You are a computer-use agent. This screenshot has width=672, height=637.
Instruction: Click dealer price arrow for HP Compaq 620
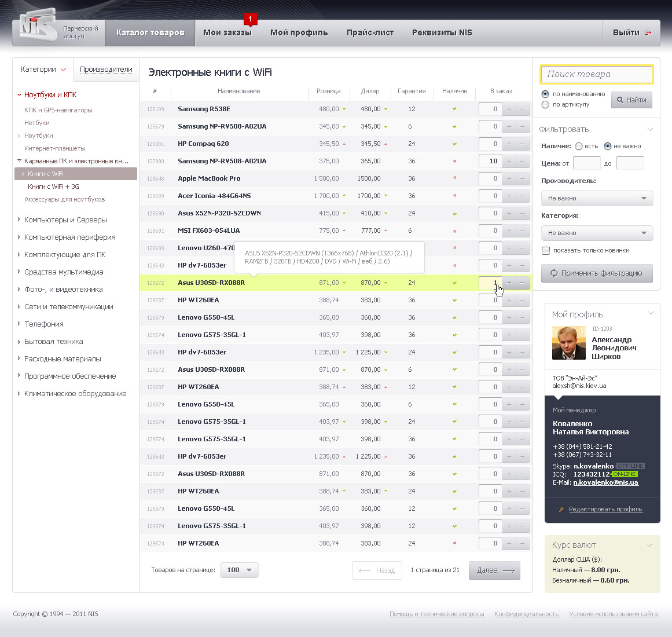385,144
